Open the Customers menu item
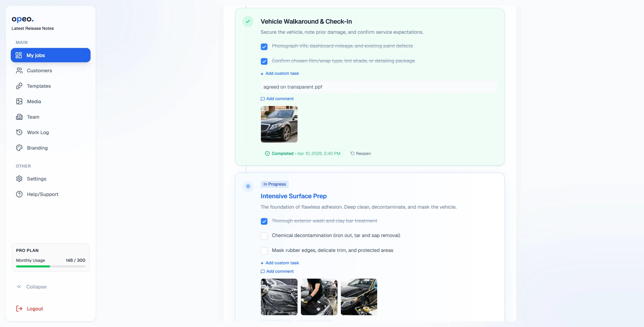The image size is (644, 327). point(51,71)
